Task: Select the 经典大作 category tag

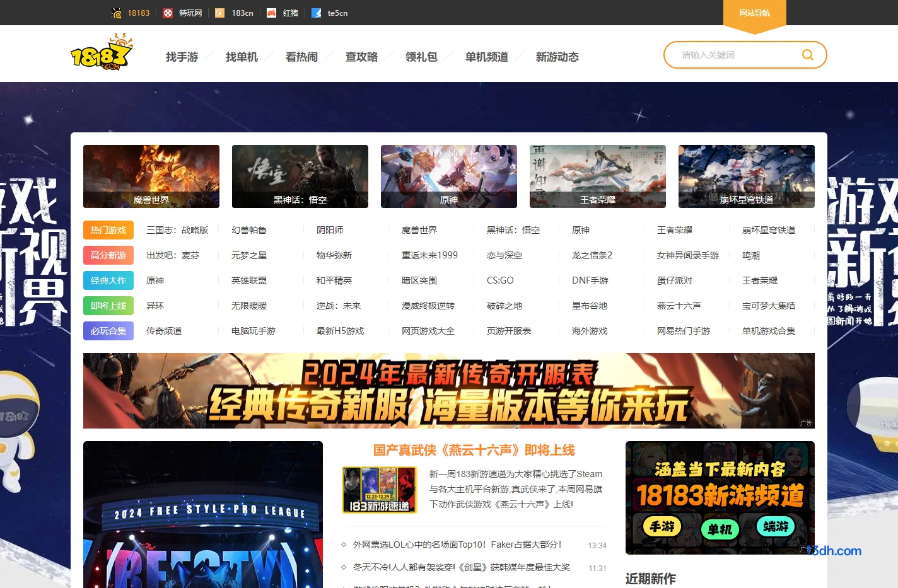Action: (x=108, y=280)
